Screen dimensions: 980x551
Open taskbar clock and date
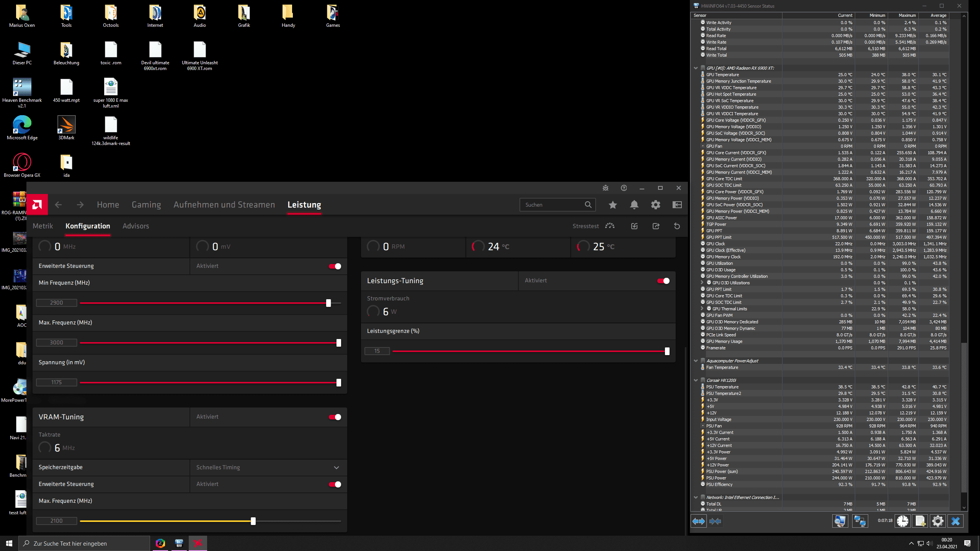(947, 543)
